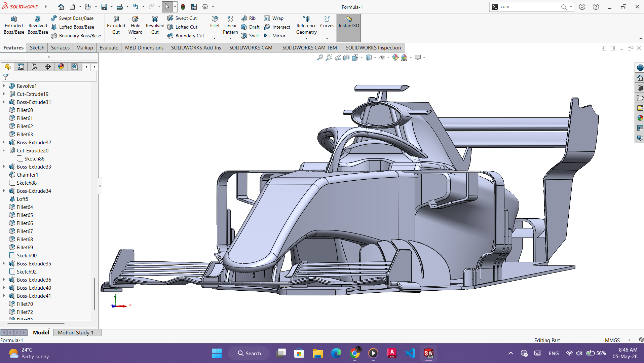Select the Swept Cut tool
The width and height of the screenshot is (644, 363).
coord(182,18)
